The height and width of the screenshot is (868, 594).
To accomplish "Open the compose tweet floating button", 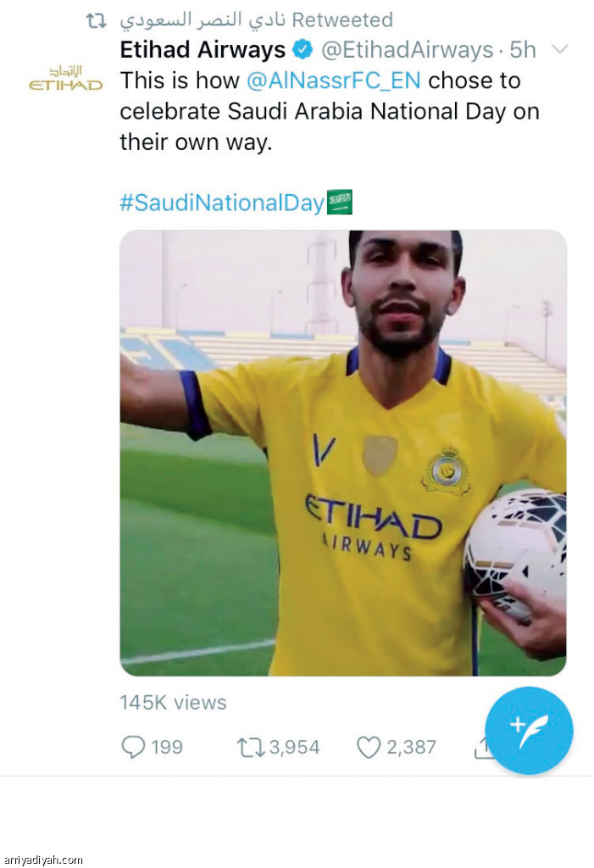I will pos(529,730).
